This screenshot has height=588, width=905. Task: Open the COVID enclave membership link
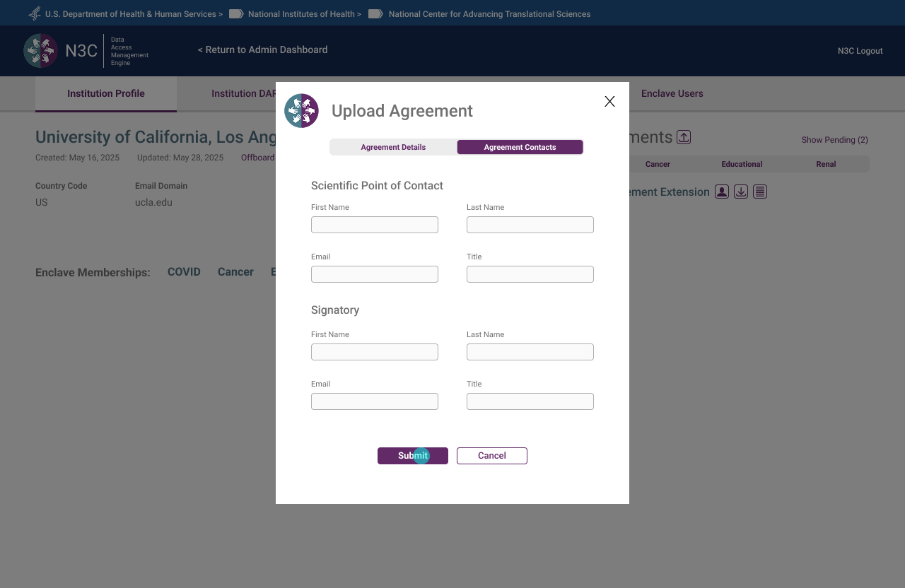183,272
